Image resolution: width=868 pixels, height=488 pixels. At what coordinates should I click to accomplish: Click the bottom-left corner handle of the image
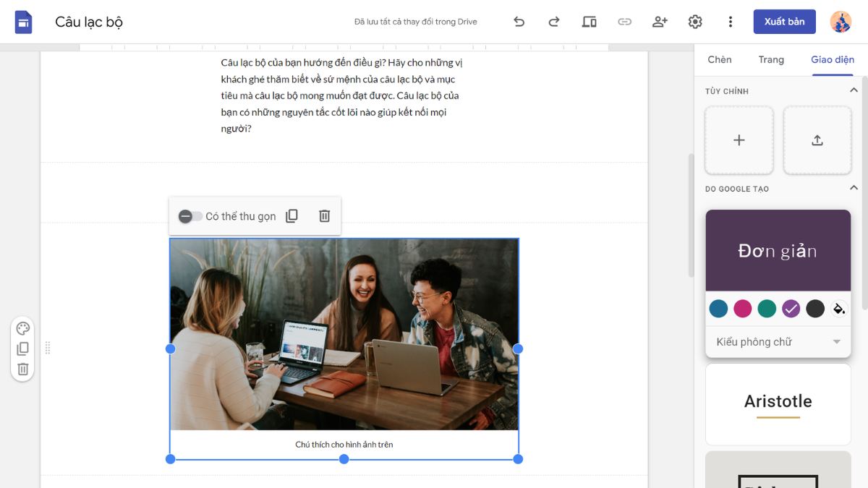point(171,459)
